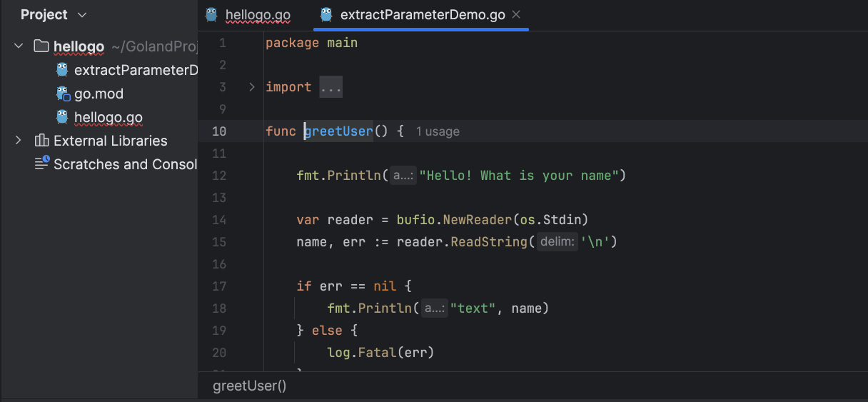Click the External Libraries icon
This screenshot has height=402, width=868.
coord(41,141)
